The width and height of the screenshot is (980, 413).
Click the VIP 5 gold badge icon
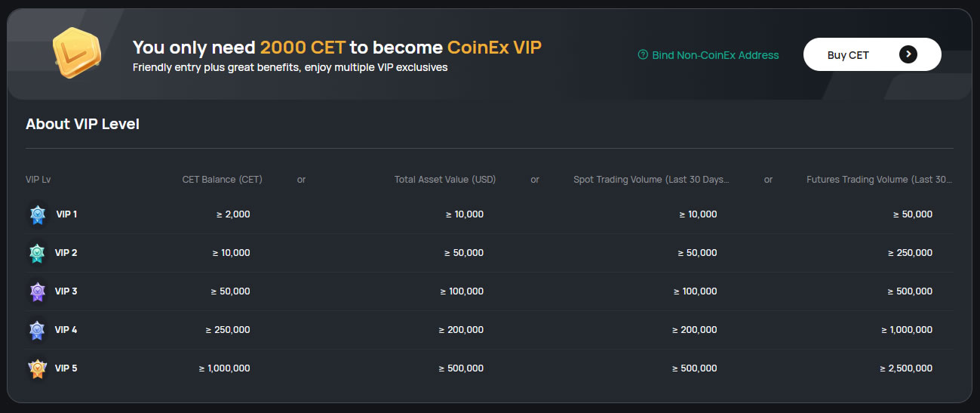(37, 368)
